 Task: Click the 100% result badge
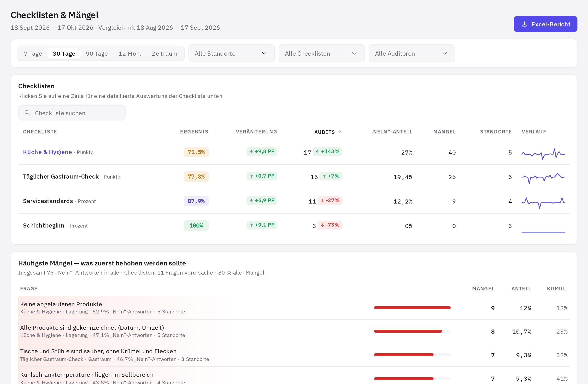coord(196,226)
